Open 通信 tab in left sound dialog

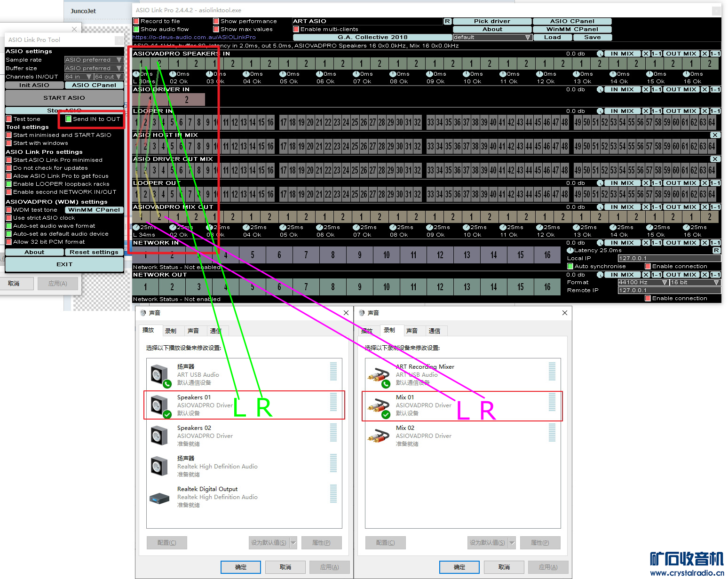click(x=215, y=331)
